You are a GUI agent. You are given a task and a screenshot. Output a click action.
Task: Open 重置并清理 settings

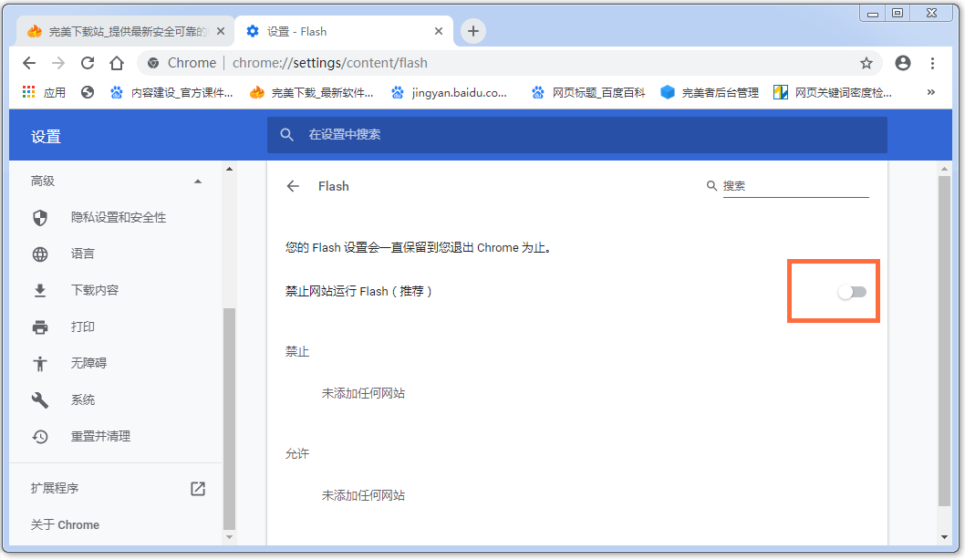(x=100, y=436)
